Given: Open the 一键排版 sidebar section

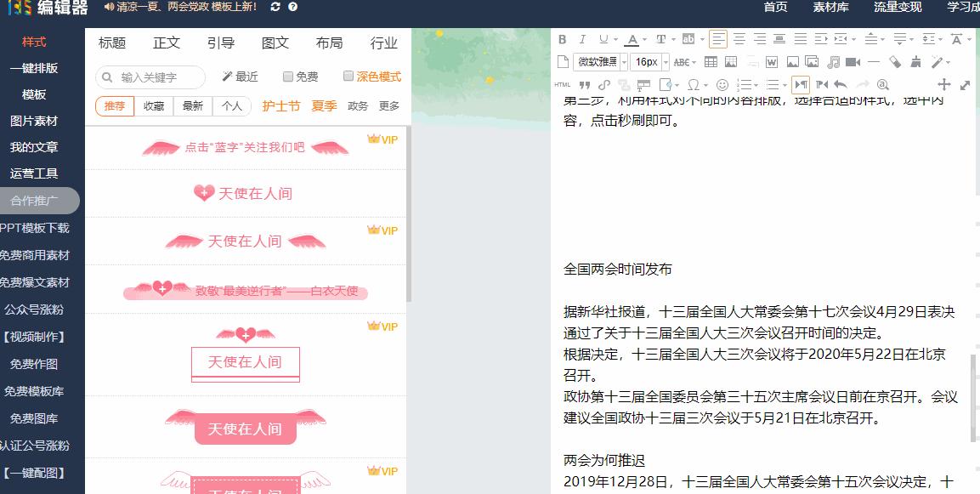Looking at the screenshot, I should (x=34, y=67).
